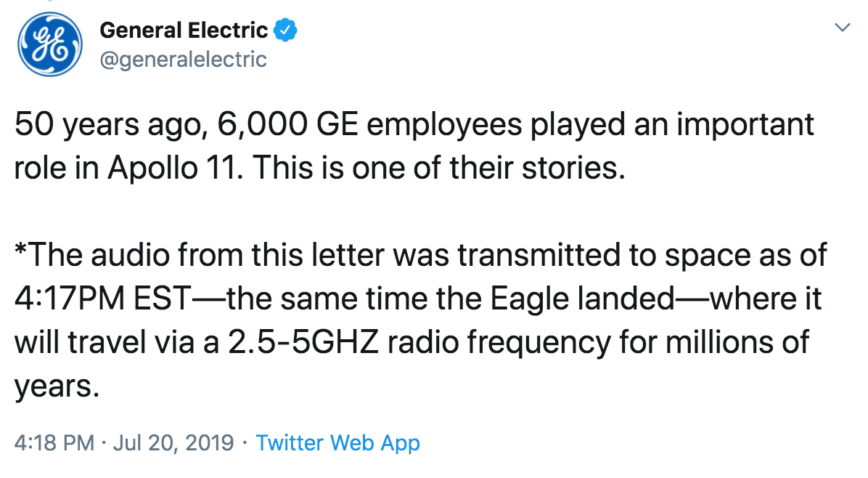Click the Jul 20, 2019 date
This screenshot has width=868, height=478.
[174, 443]
